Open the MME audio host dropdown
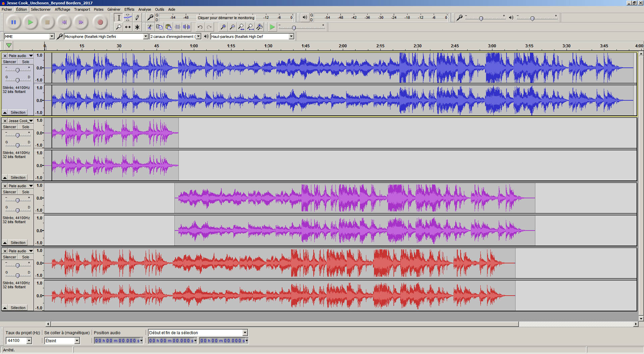644x354 pixels. coord(52,36)
